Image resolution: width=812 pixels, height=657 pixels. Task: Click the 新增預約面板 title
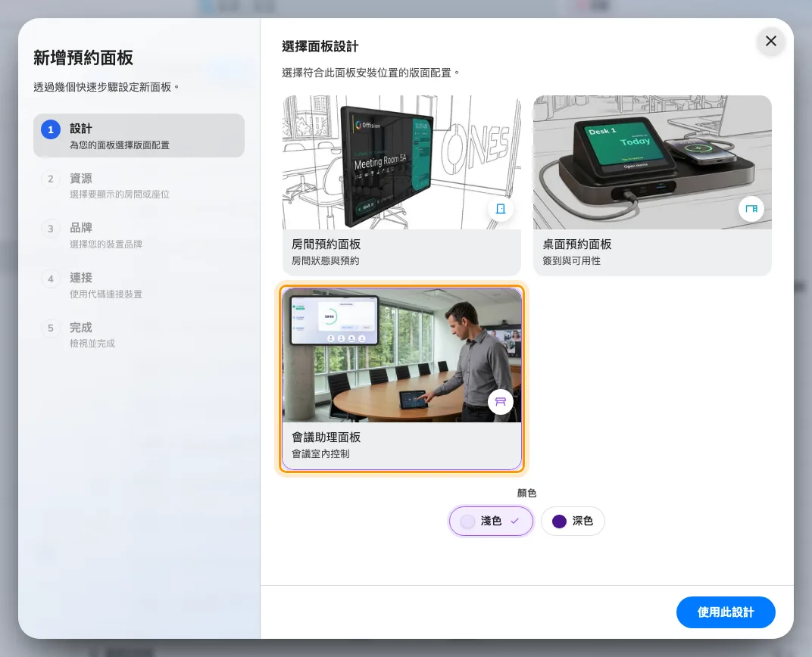[83, 58]
